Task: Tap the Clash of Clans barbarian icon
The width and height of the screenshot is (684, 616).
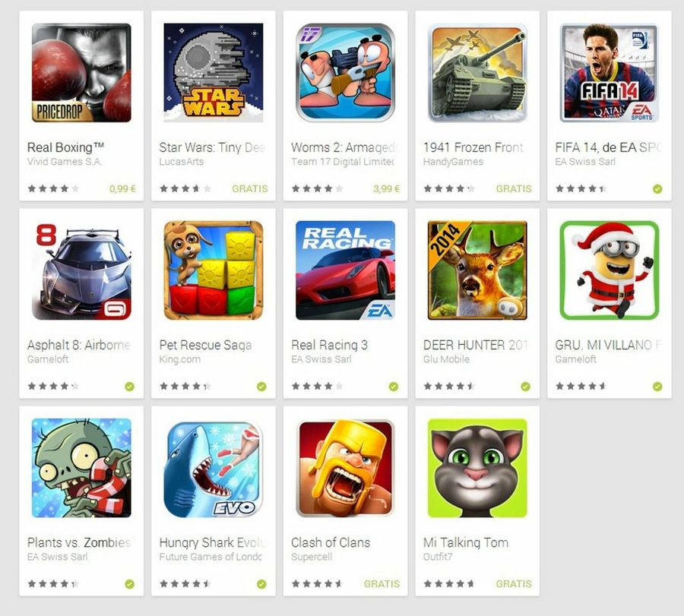Action: click(x=345, y=468)
